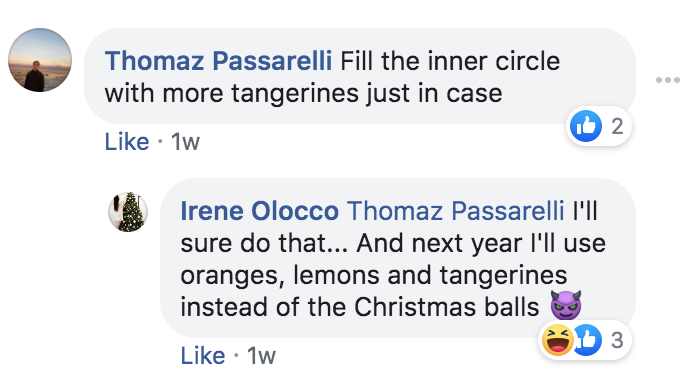The height and width of the screenshot is (386, 686).
Task: Click the 1w timestamp under Irene's reply
Action: click(261, 355)
